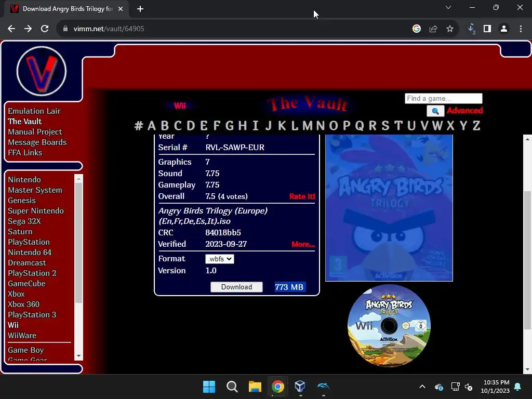The width and height of the screenshot is (532, 399).
Task: Click Chrome icon in taskbar
Action: pyautogui.click(x=277, y=387)
